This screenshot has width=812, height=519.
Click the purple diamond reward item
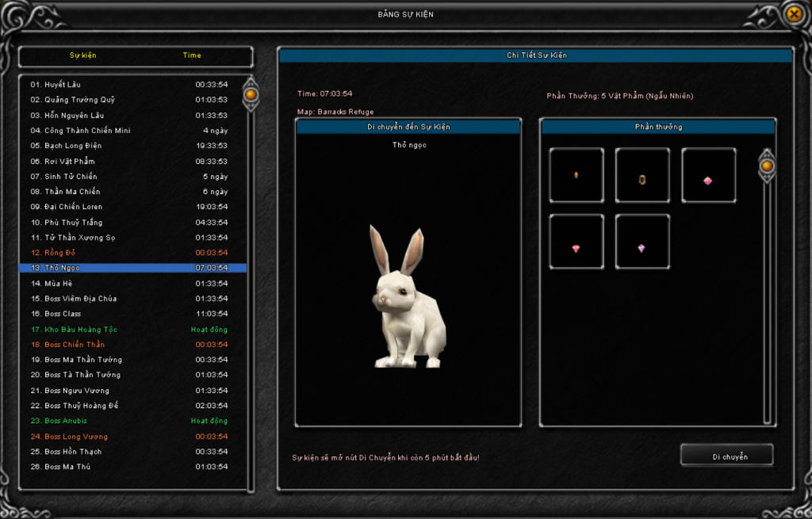point(642,248)
